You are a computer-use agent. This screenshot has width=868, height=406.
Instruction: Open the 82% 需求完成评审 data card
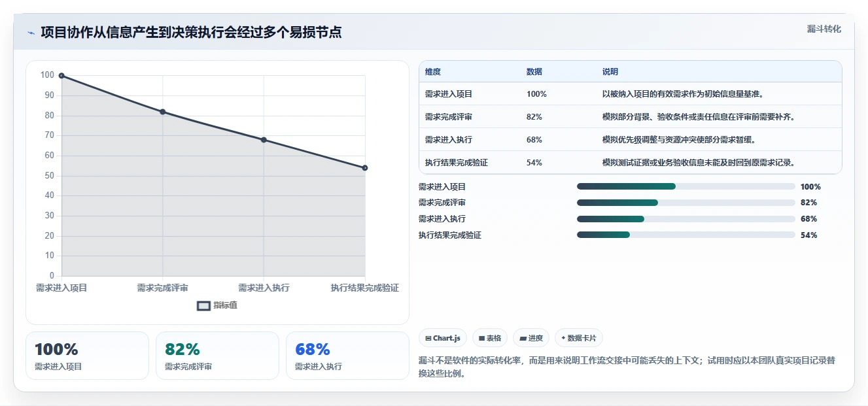click(217, 356)
